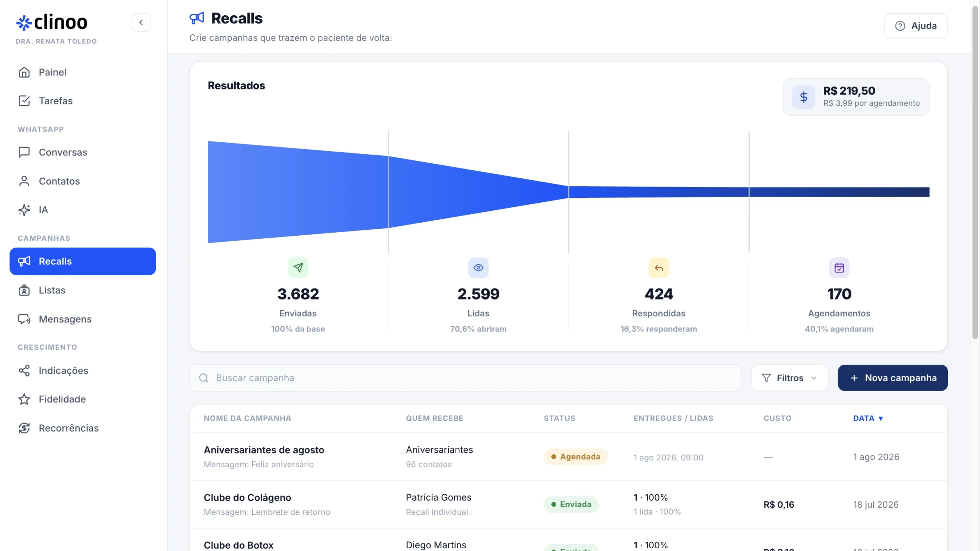Click the Agendada status badge

[x=576, y=457]
